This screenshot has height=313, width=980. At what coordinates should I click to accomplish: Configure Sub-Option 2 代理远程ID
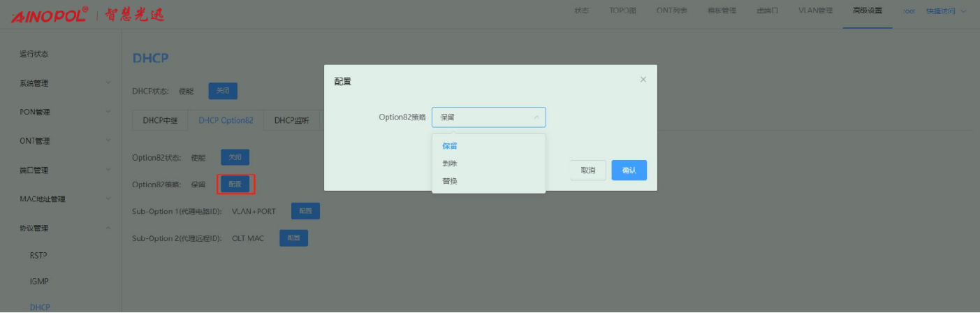pos(293,238)
